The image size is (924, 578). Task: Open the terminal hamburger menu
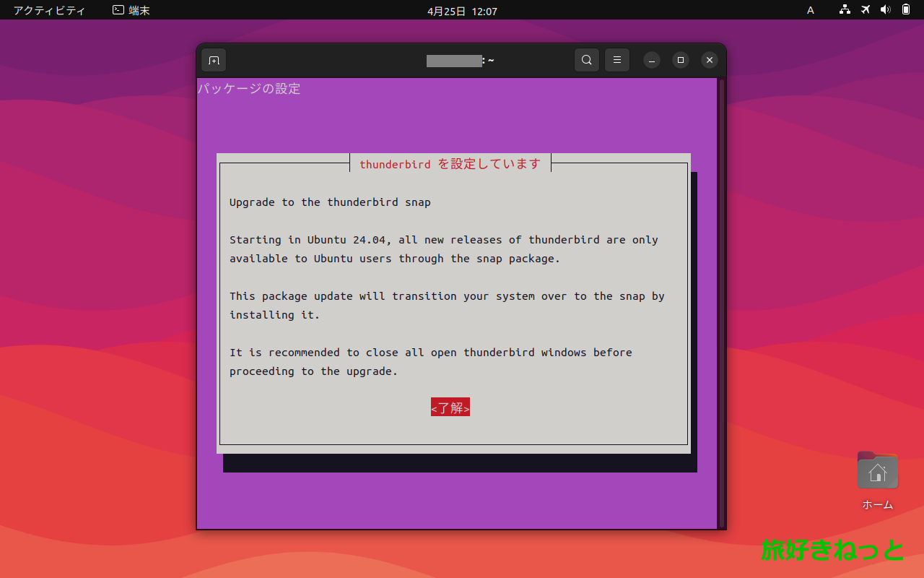tap(616, 60)
